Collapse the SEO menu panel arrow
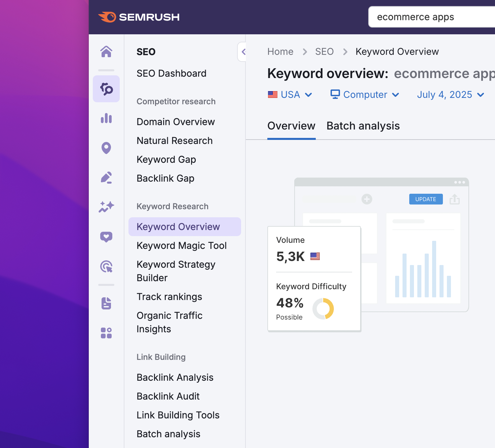This screenshot has height=448, width=495. [242, 52]
